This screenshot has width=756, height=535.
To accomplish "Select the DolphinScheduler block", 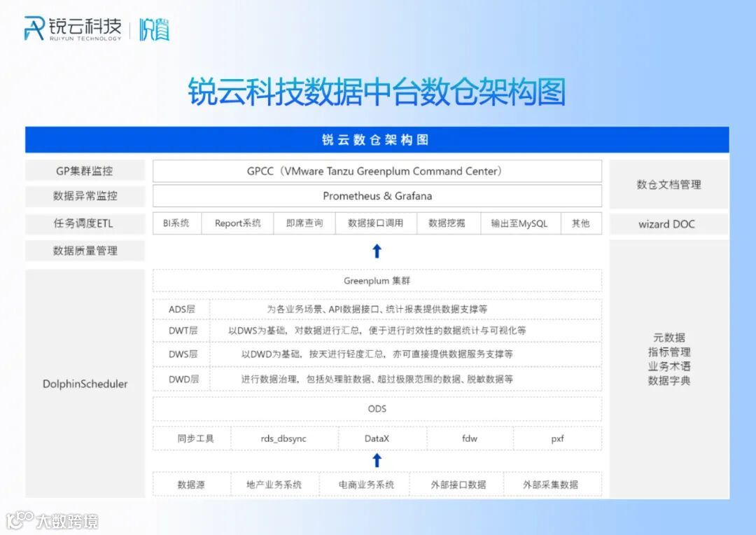I will pyautogui.click(x=85, y=384).
